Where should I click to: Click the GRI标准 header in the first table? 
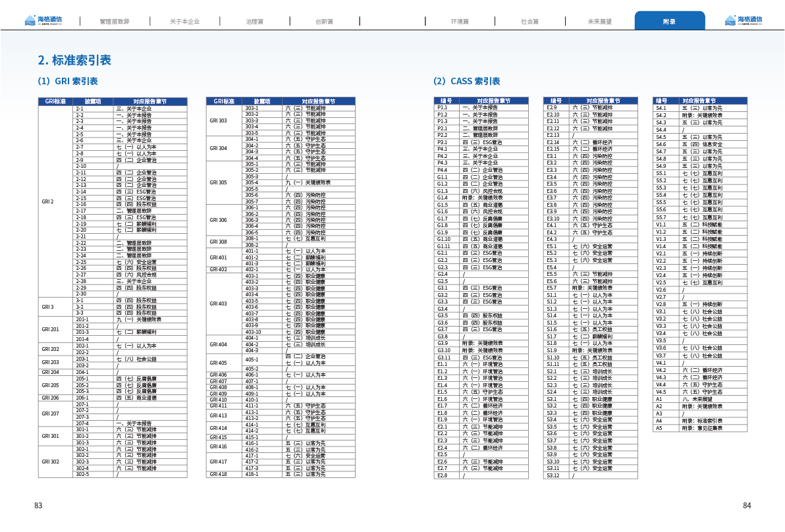(55, 101)
